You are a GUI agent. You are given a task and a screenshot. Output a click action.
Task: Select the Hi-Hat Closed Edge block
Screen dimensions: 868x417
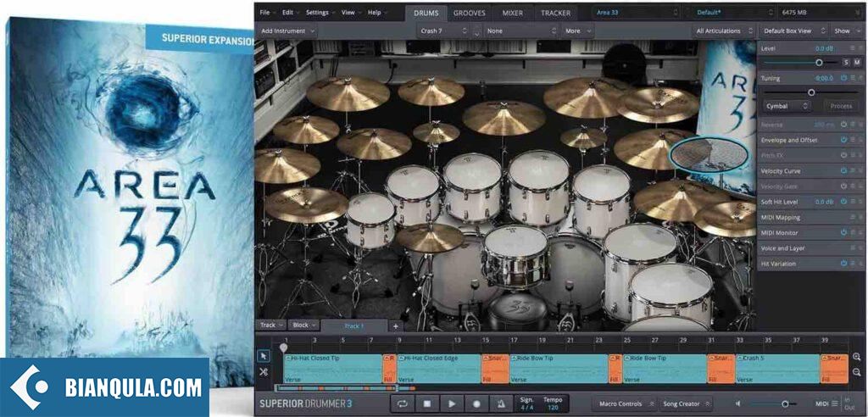click(439, 369)
